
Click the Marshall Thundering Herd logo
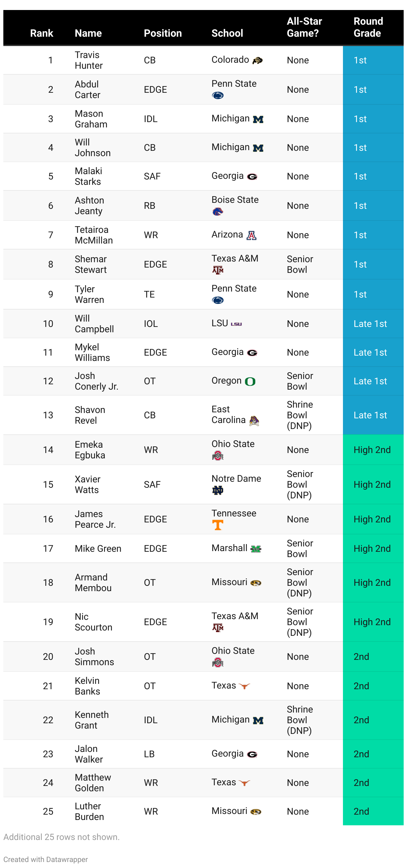click(256, 549)
